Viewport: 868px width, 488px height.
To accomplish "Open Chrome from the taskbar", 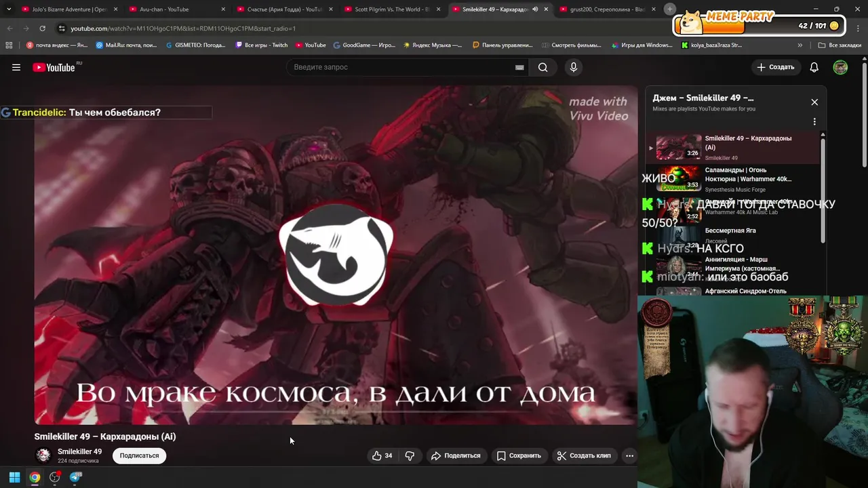I will (35, 477).
